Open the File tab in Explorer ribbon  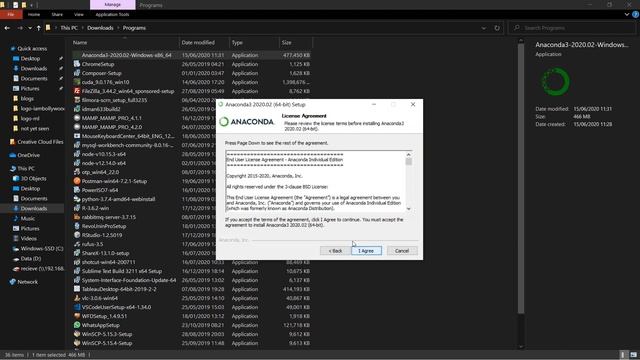point(11,14)
